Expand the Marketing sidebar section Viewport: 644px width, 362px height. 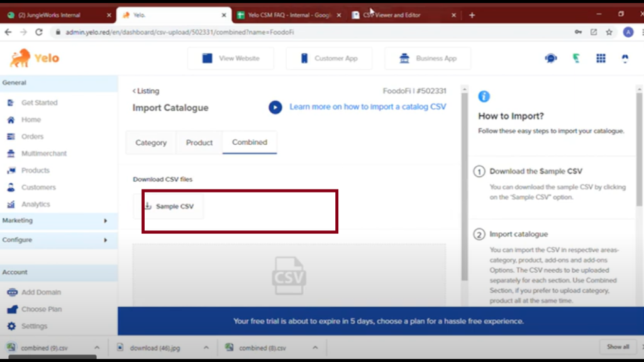pyautogui.click(x=105, y=221)
